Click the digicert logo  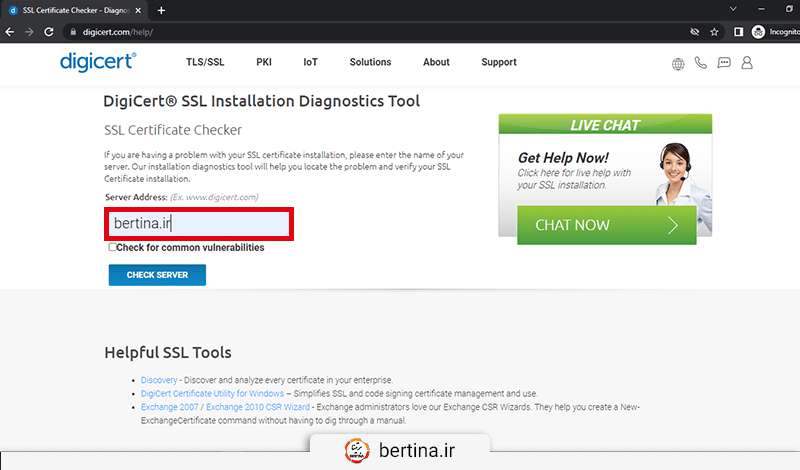(98, 62)
